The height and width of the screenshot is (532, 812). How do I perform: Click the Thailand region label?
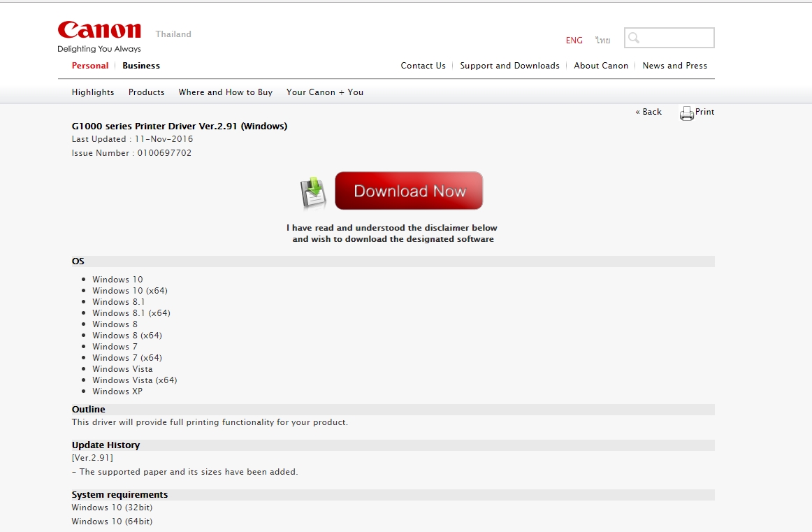173,34
